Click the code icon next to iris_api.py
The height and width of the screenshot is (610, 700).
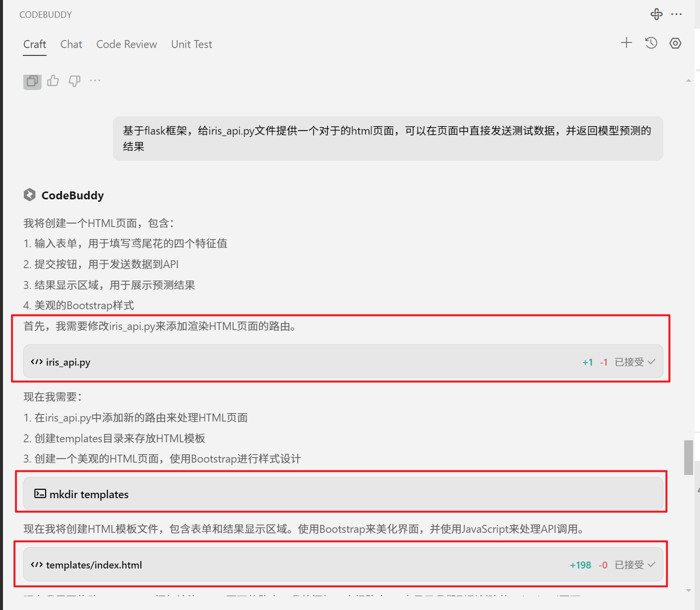point(37,362)
